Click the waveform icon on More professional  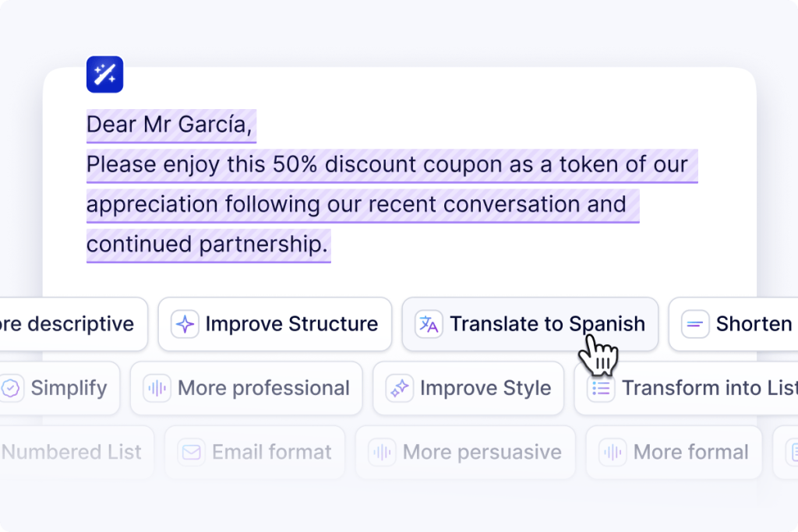pos(157,388)
